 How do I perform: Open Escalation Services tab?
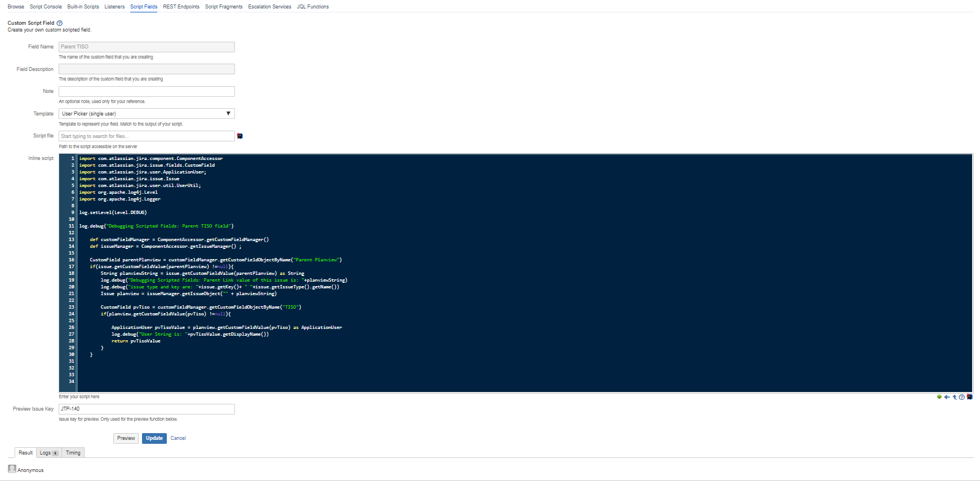269,7
